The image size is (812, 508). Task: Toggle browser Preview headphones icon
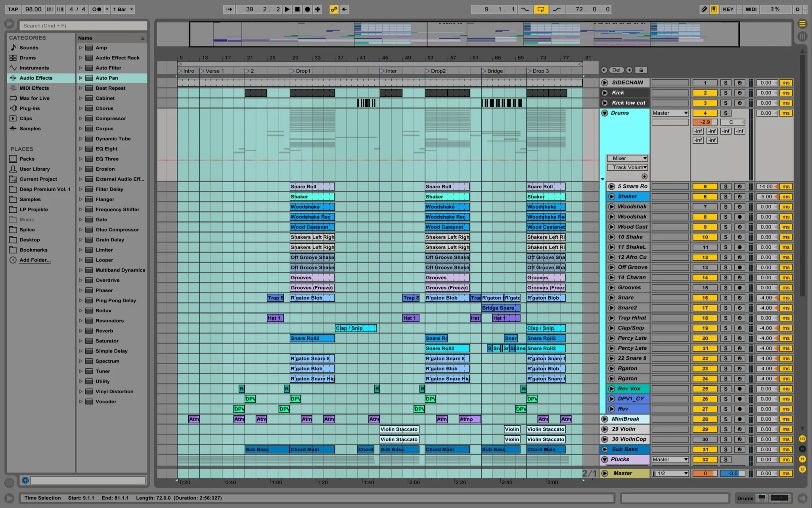point(25,481)
